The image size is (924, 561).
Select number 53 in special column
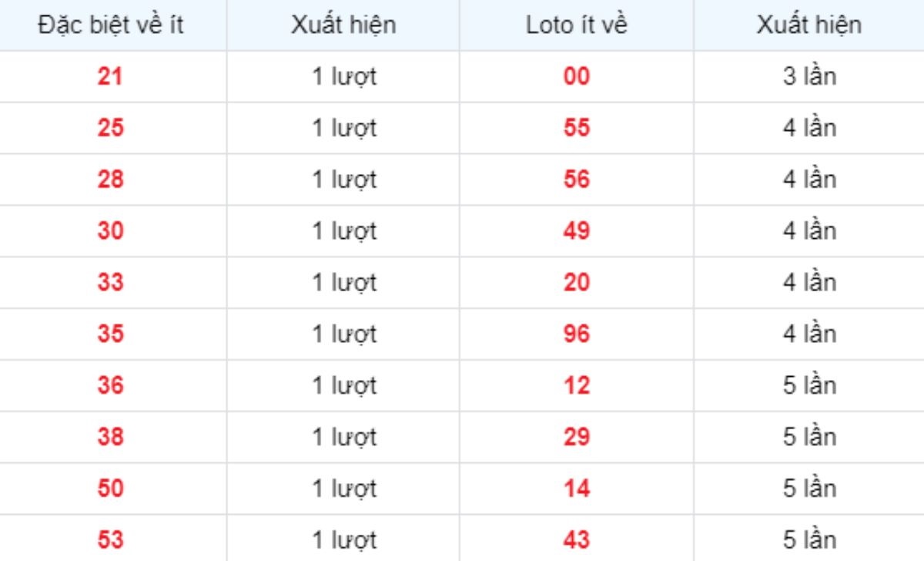[x=110, y=540]
